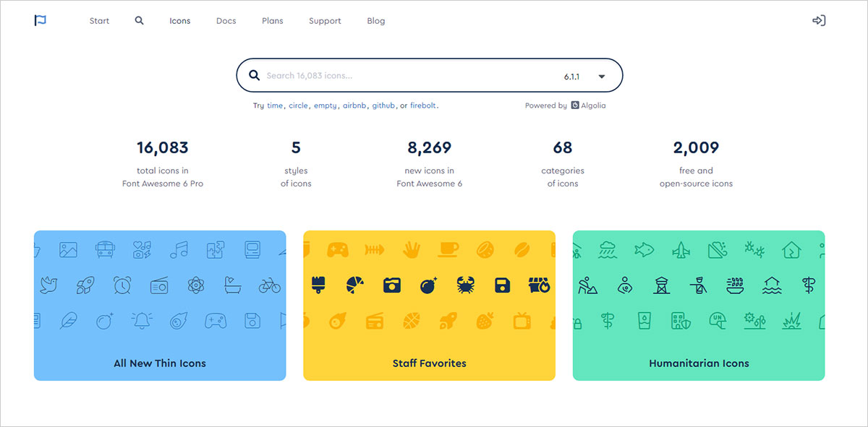This screenshot has width=868, height=427.
Task: Click the 'github' suggestion link
Action: click(x=384, y=105)
